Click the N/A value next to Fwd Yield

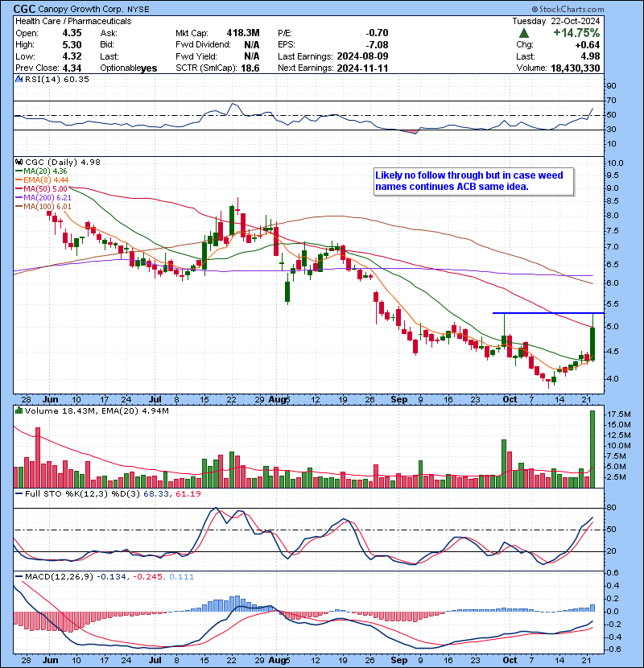(252, 56)
